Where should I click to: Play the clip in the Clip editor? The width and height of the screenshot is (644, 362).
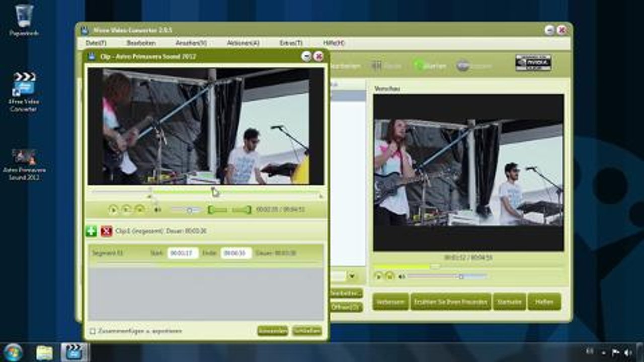pyautogui.click(x=113, y=210)
